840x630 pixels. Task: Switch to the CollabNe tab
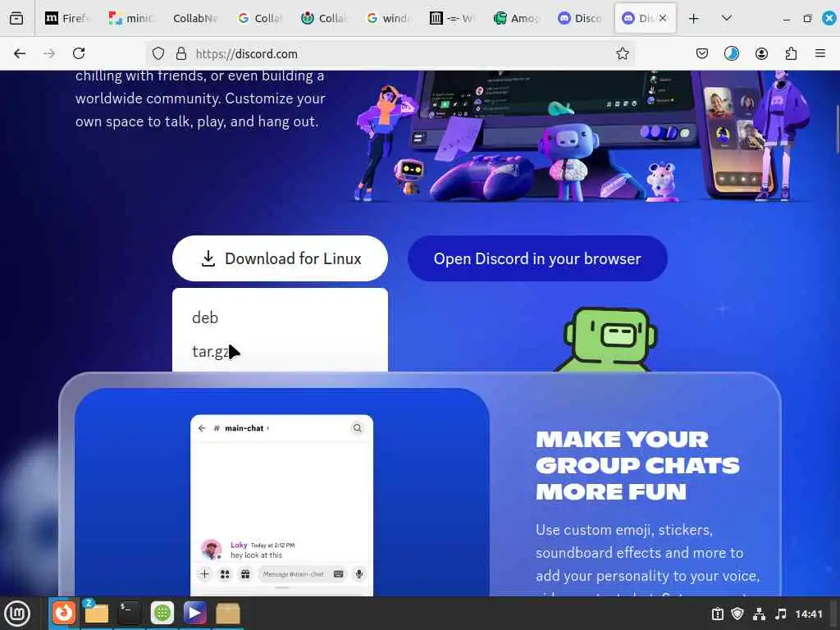pyautogui.click(x=195, y=19)
